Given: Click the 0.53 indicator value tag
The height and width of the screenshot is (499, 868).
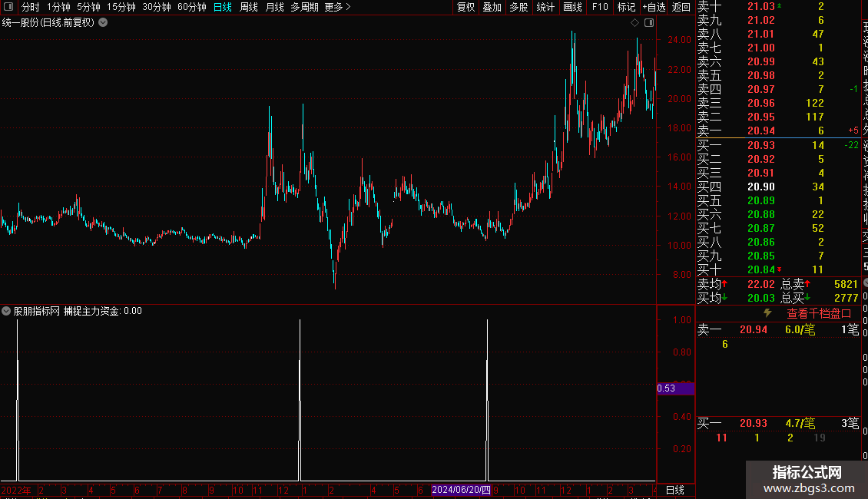Looking at the screenshot, I should point(675,388).
